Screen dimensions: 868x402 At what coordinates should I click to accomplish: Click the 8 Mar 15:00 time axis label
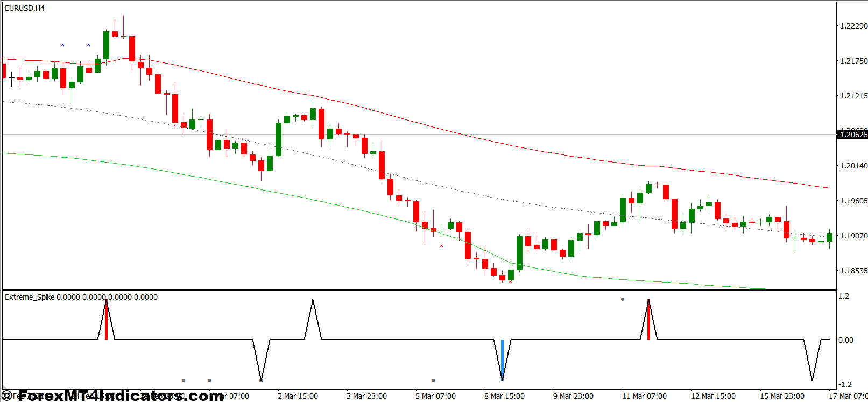coord(504,396)
